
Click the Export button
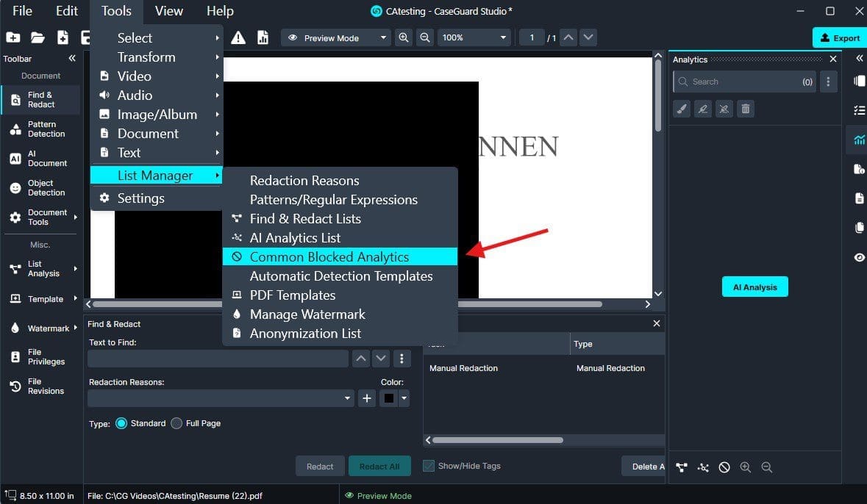pyautogui.click(x=839, y=38)
